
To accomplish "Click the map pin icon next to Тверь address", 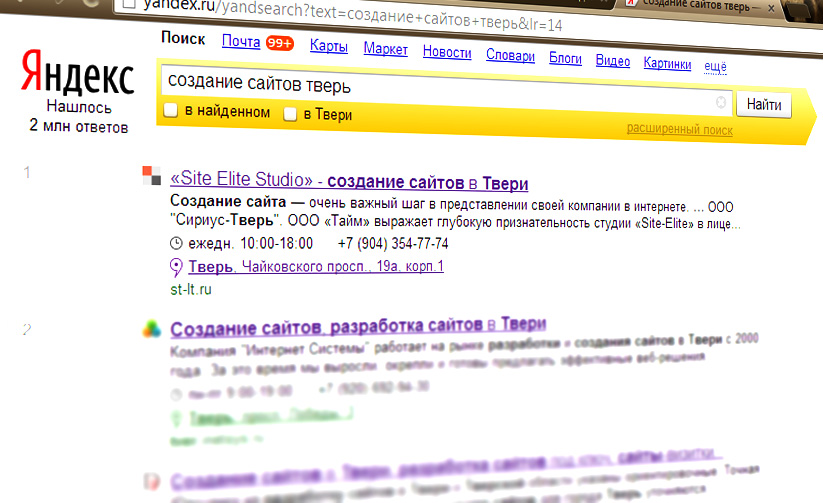I will [x=177, y=267].
